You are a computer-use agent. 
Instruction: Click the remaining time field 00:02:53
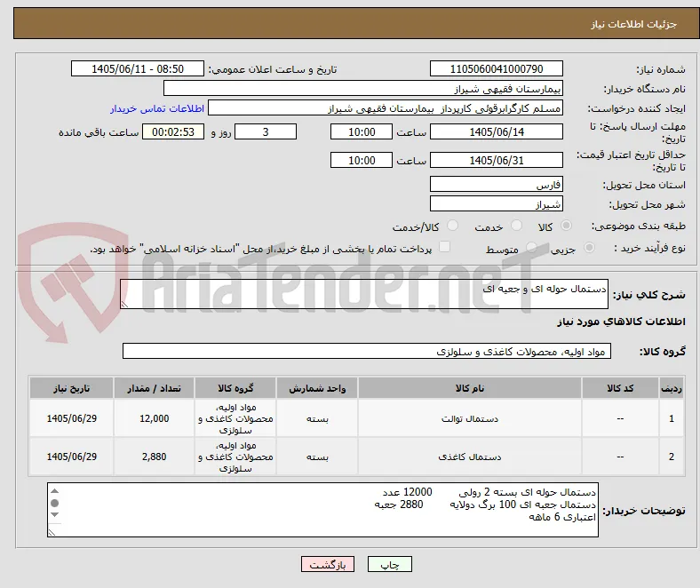click(173, 131)
